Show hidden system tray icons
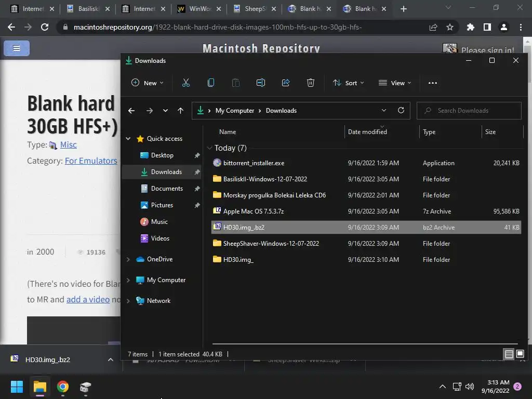The width and height of the screenshot is (532, 399). [443, 387]
